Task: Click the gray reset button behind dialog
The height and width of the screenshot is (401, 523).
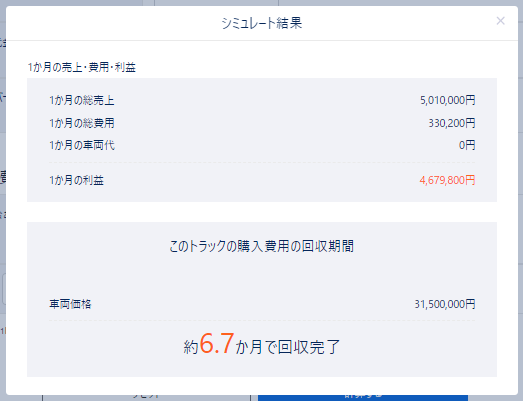Action: [x=146, y=397]
